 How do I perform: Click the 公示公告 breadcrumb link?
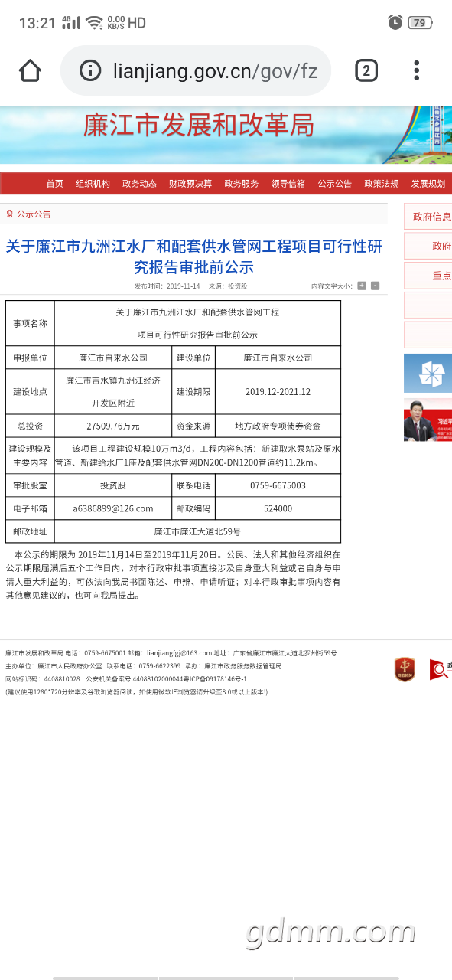click(x=34, y=214)
